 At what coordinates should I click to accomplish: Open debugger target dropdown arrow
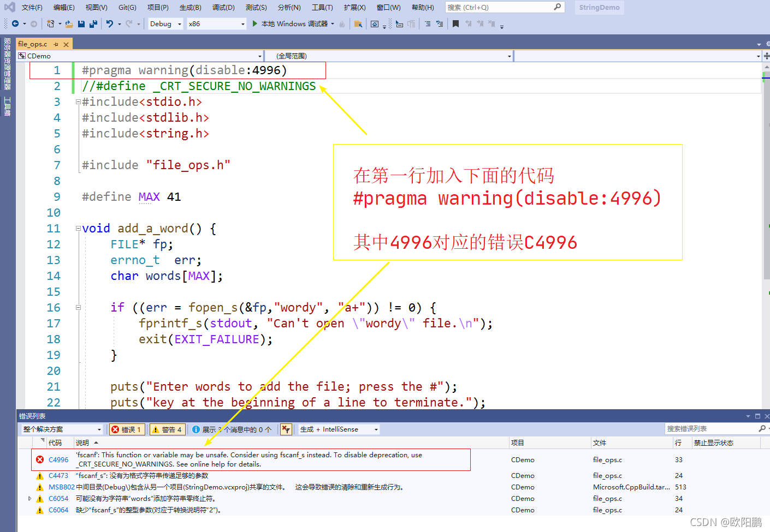click(x=333, y=23)
